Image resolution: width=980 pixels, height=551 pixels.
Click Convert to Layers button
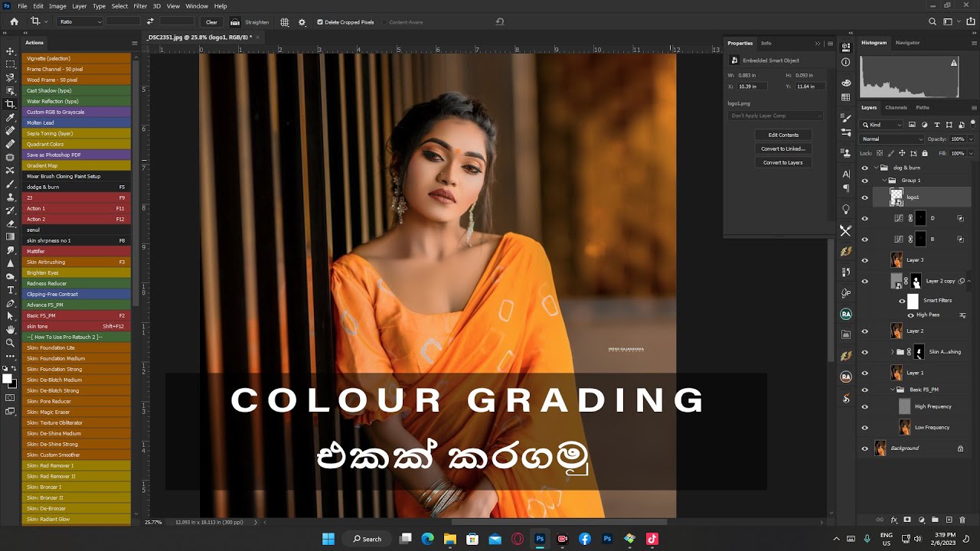pyautogui.click(x=783, y=162)
